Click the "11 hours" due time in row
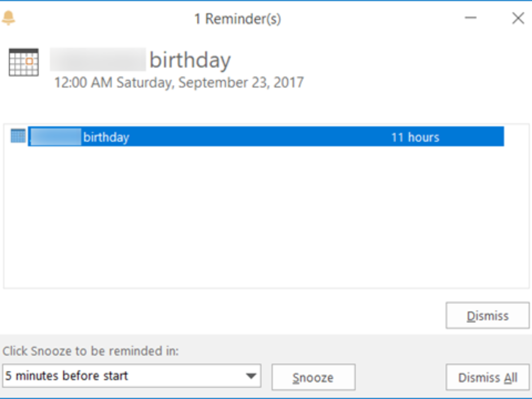The width and height of the screenshot is (532, 399). tap(415, 137)
